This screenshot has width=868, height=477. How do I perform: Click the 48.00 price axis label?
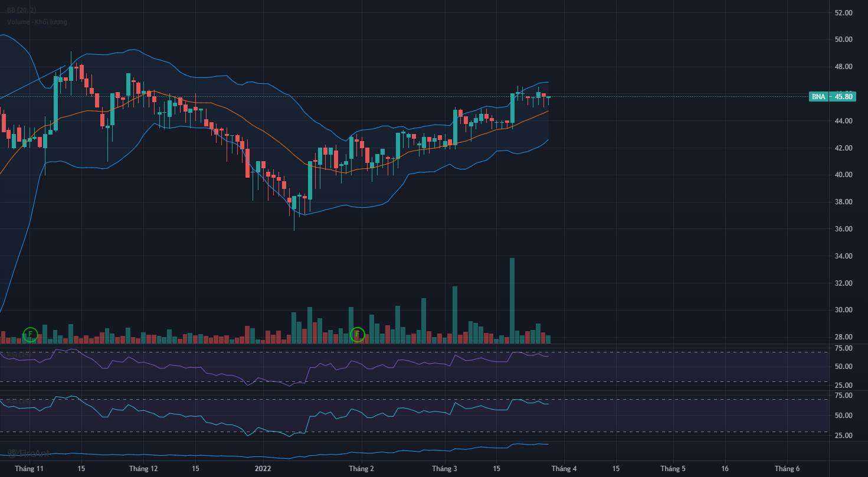tap(844, 67)
